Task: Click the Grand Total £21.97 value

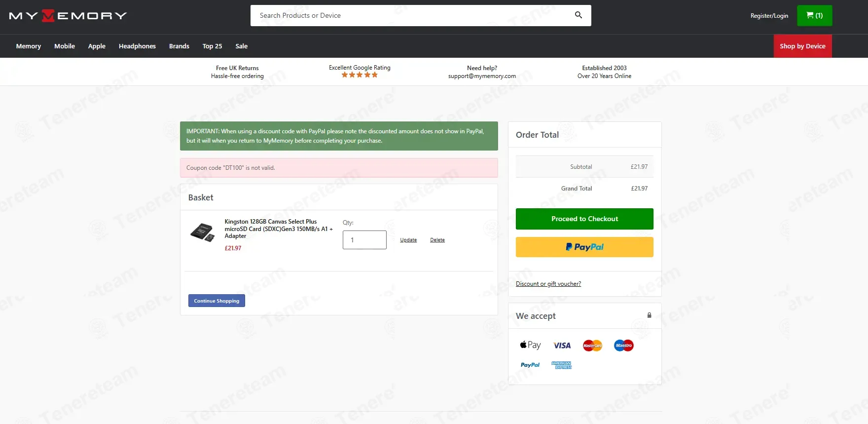Action: [x=639, y=189]
